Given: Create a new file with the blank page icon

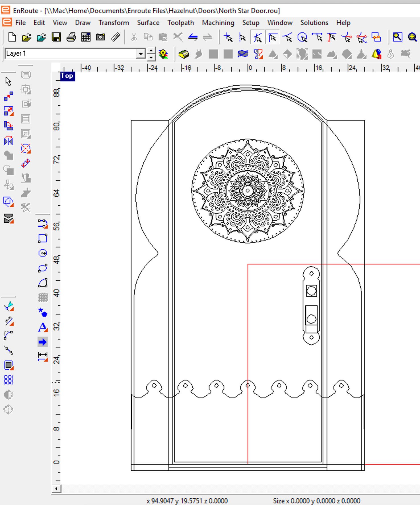Looking at the screenshot, I should click(12, 37).
